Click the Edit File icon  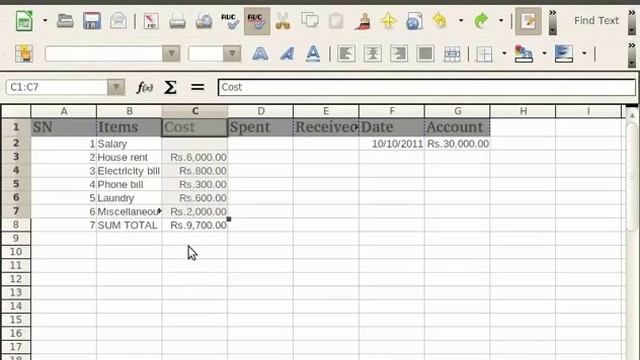[151, 20]
